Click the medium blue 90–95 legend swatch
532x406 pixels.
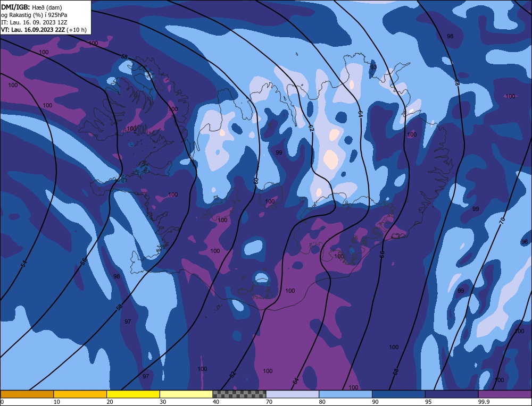click(x=398, y=394)
